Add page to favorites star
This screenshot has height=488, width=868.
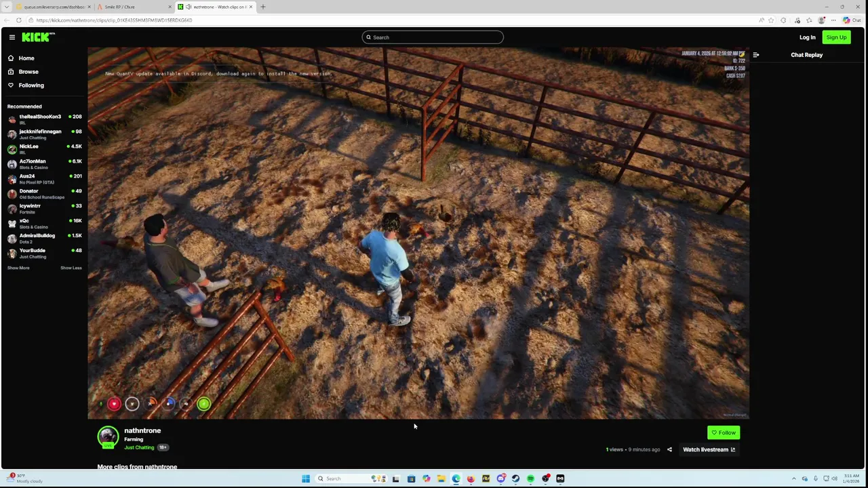(x=771, y=20)
